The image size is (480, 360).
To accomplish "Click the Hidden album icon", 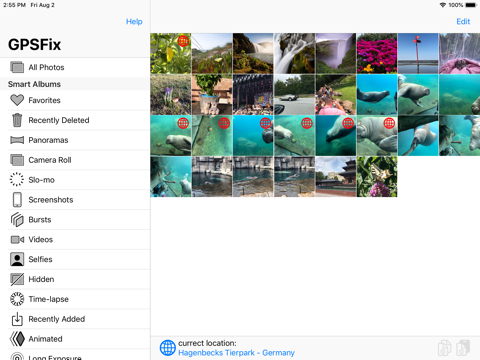I will (x=17, y=279).
